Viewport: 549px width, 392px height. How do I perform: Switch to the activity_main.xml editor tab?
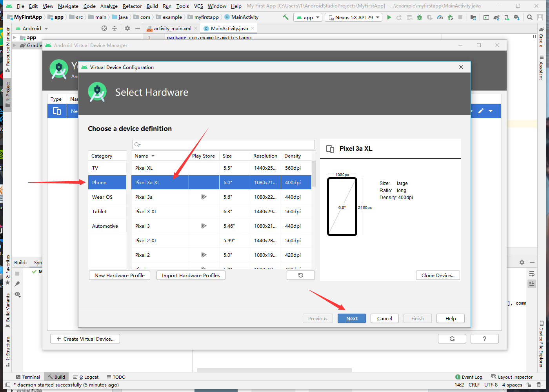tap(172, 28)
